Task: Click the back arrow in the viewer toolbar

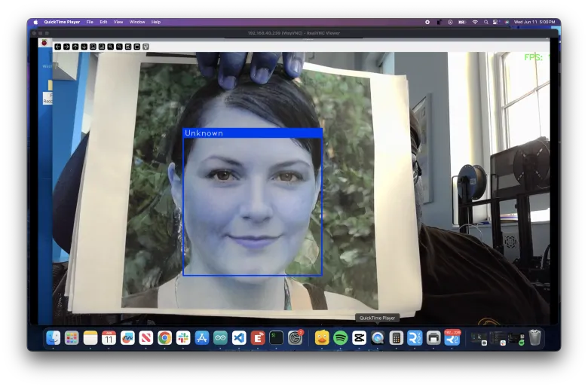Action: 58,47
